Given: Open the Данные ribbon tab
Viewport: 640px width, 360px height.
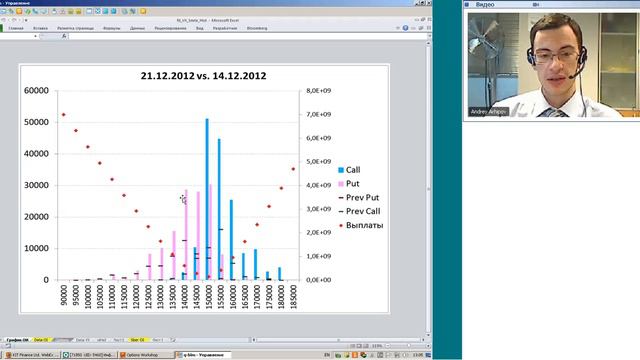Looking at the screenshot, I should point(137,28).
